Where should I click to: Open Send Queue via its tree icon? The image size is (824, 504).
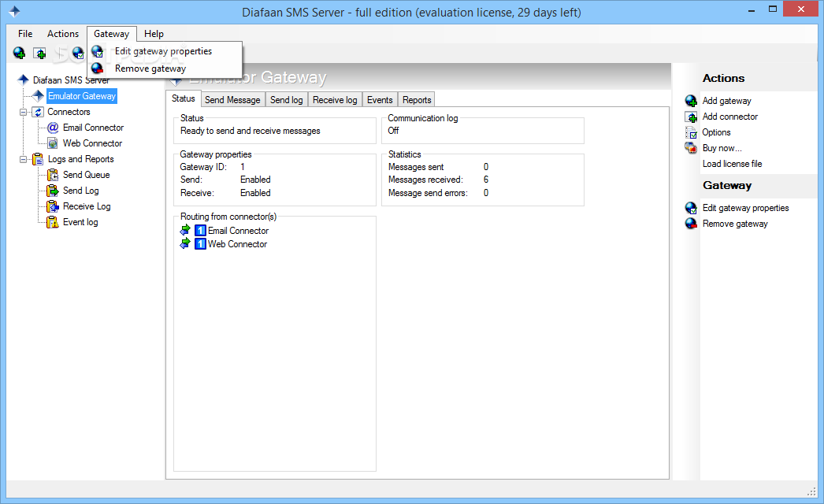pyautogui.click(x=53, y=175)
